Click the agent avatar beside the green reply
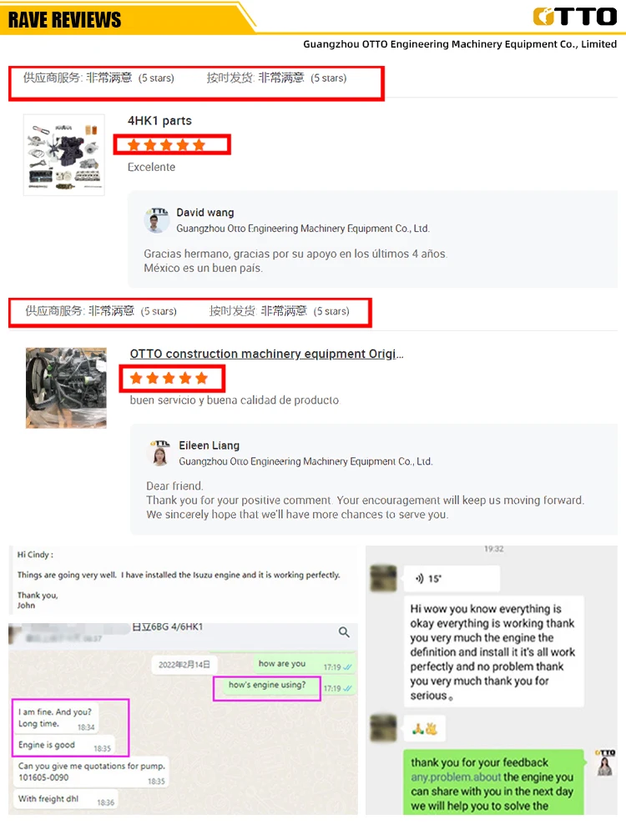 605,763
